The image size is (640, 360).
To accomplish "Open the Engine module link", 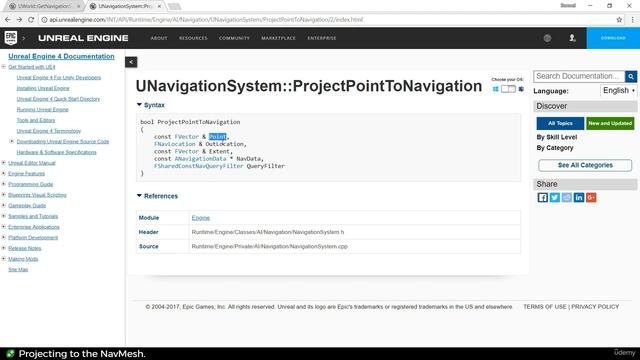I will click(200, 218).
